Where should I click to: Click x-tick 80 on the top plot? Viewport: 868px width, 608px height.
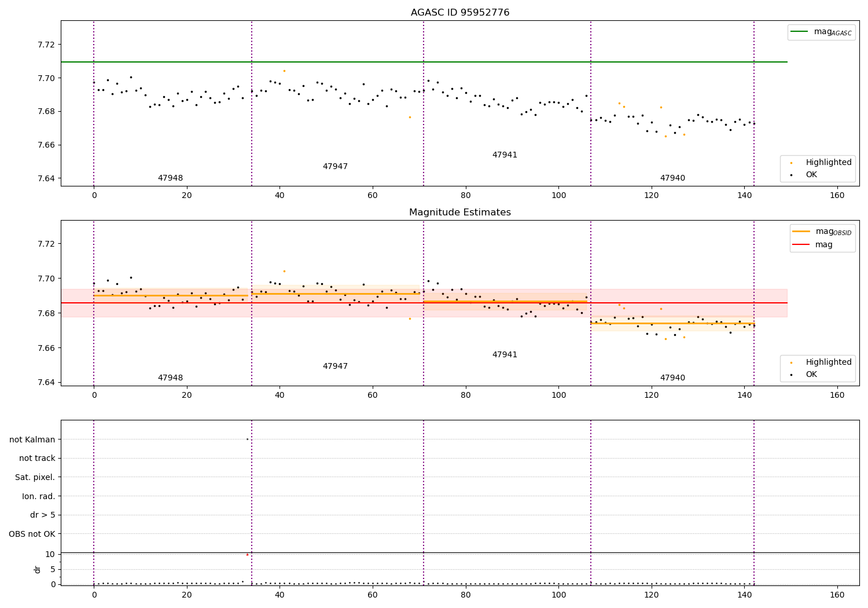tap(466, 196)
